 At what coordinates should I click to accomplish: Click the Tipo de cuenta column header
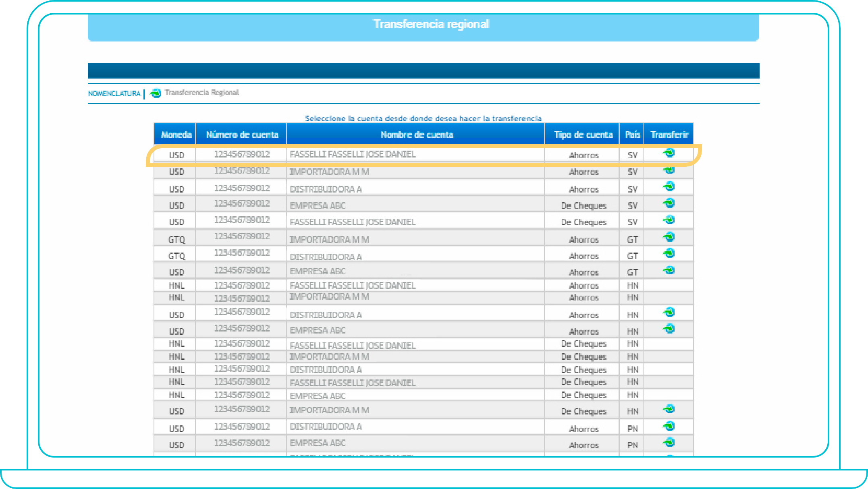point(583,135)
